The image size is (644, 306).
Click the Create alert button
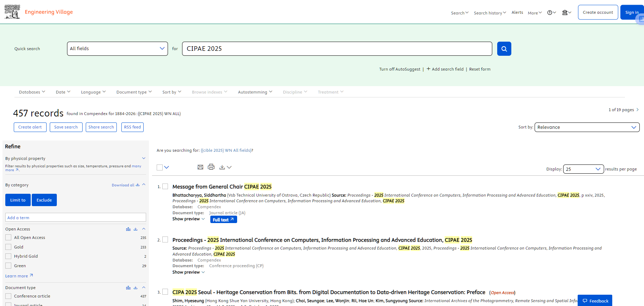(x=30, y=127)
